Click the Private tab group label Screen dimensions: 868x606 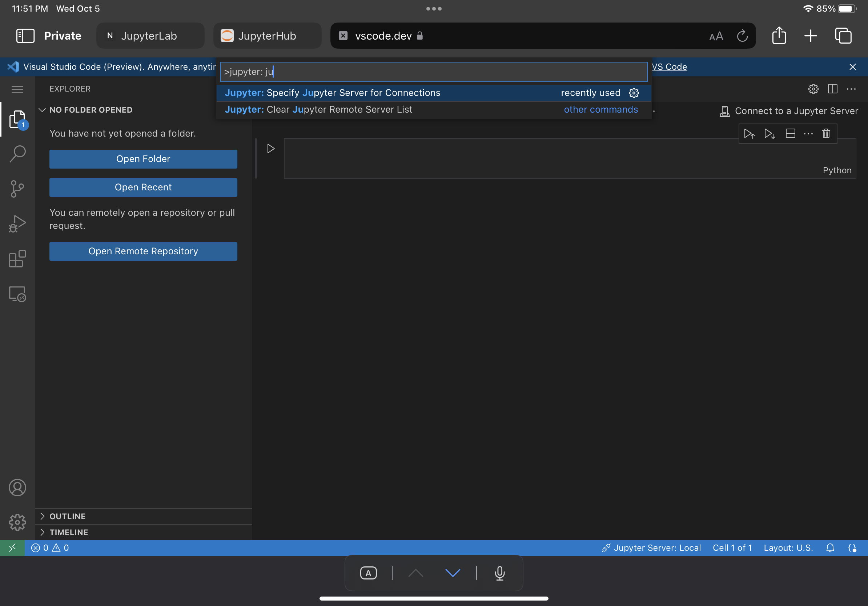63,36
